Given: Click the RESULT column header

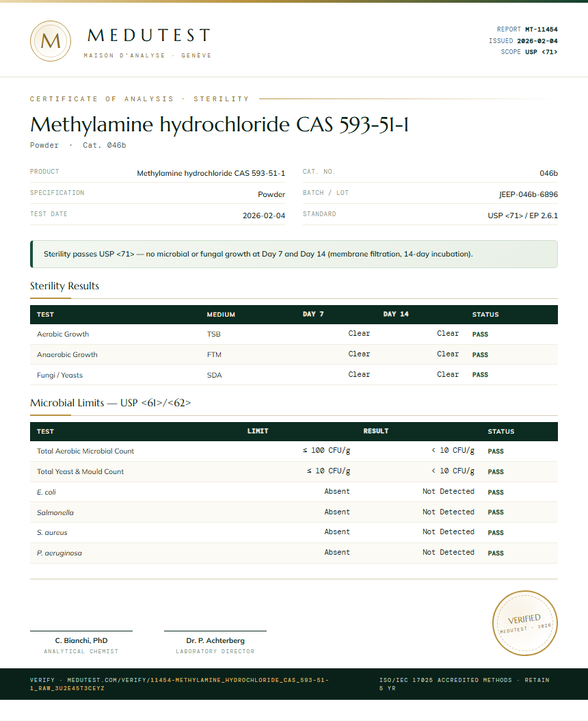Looking at the screenshot, I should [376, 431].
